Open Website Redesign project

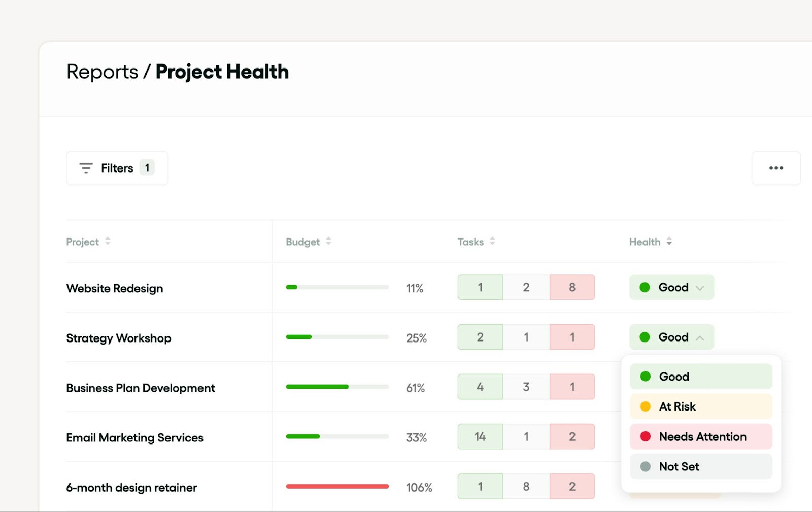[115, 288]
